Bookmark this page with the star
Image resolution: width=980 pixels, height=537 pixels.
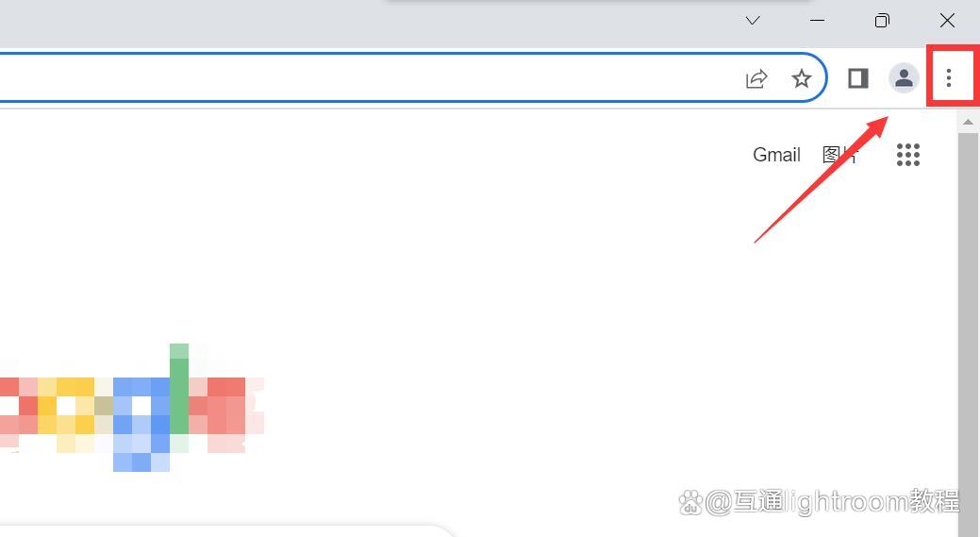(801, 78)
